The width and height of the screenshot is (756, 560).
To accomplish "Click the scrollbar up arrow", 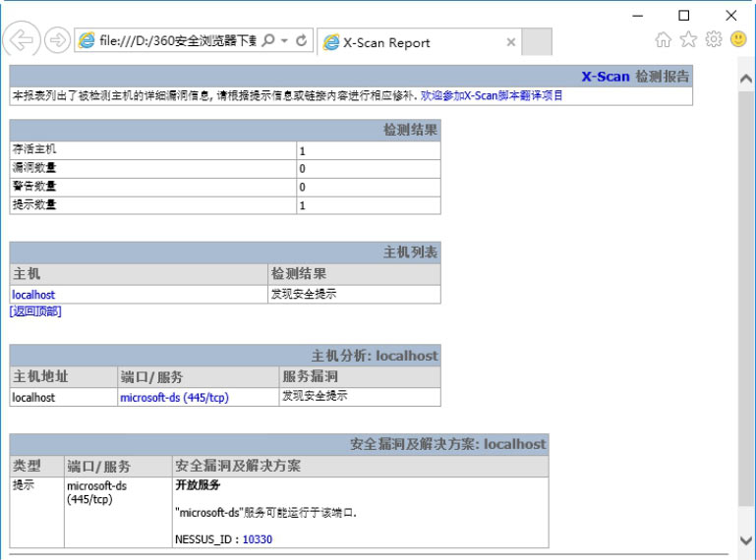I will [746, 77].
